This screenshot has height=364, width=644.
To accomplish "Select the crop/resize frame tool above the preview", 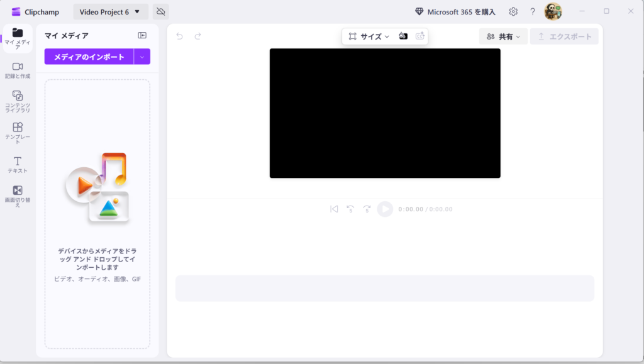I will tap(352, 36).
